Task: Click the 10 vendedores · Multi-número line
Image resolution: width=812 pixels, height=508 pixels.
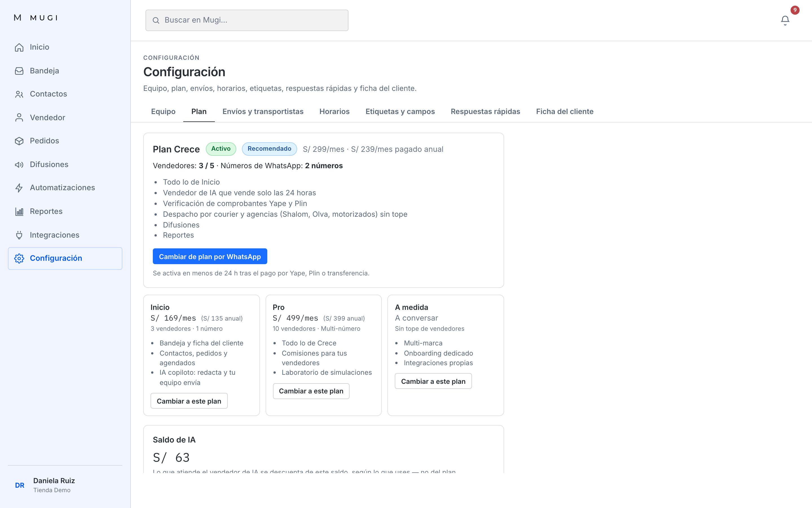Action: pyautogui.click(x=316, y=329)
